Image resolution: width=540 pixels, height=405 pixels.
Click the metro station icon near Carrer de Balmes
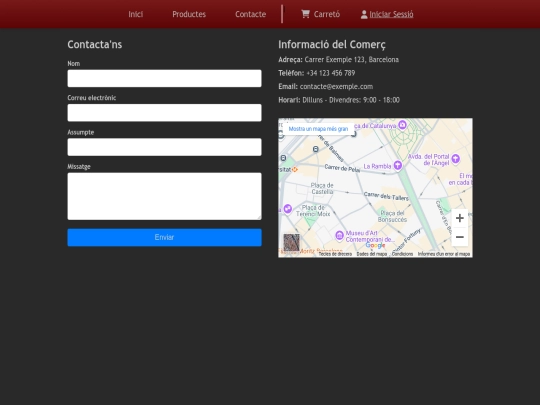315,149
